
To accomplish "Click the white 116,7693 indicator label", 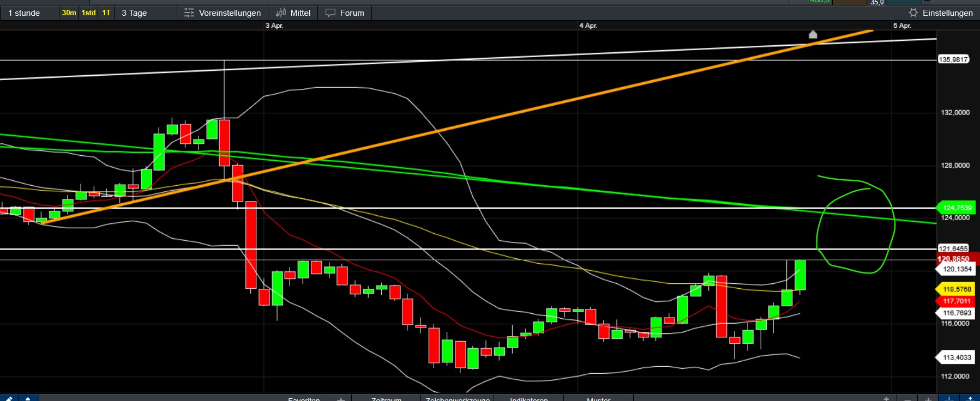I will (x=957, y=313).
